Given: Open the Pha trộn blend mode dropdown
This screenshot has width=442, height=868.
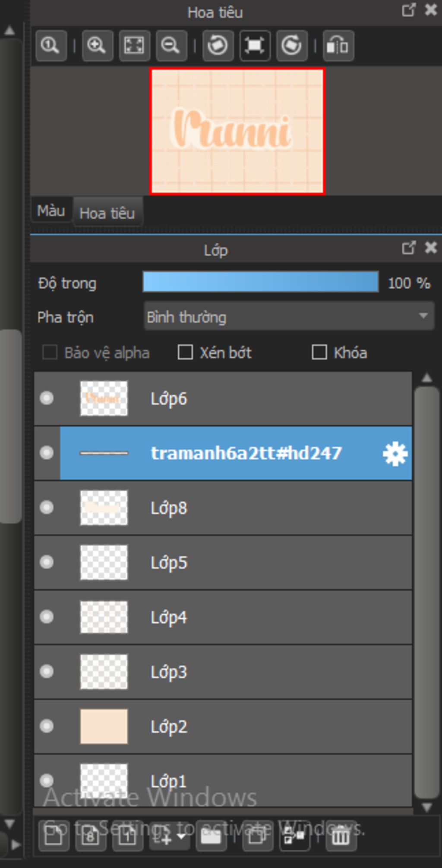Looking at the screenshot, I should (289, 317).
